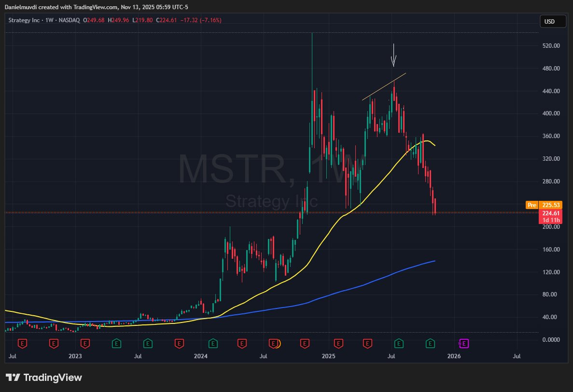Click the open value O249.68
The width and height of the screenshot is (573, 392).
94,20
